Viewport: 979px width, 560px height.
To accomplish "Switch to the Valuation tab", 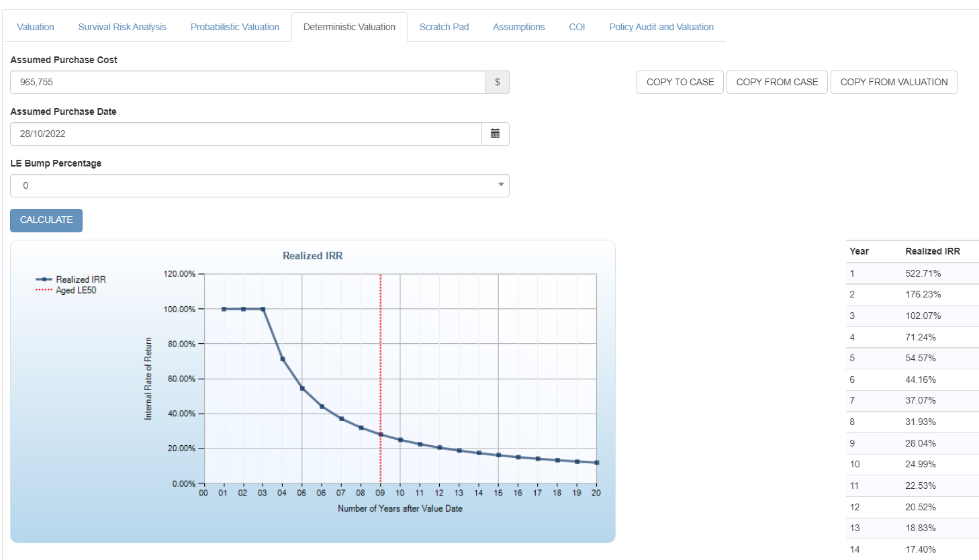I will (36, 27).
